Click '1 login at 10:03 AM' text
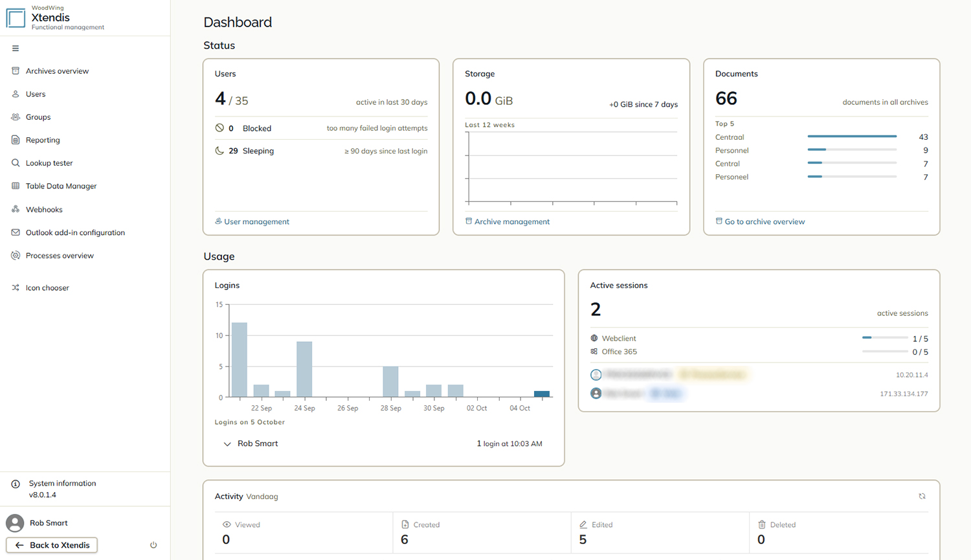This screenshot has width=971, height=560. click(x=509, y=443)
